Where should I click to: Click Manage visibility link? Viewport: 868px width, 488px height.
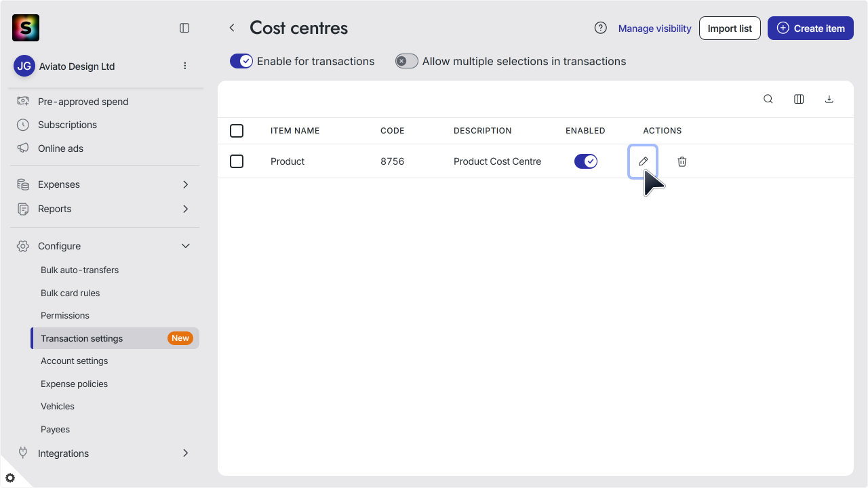tap(654, 28)
